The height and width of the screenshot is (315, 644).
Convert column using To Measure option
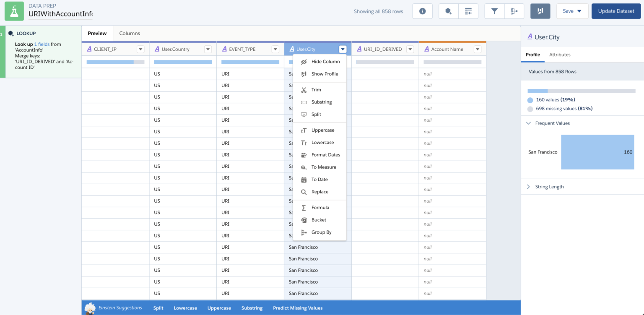click(x=324, y=167)
